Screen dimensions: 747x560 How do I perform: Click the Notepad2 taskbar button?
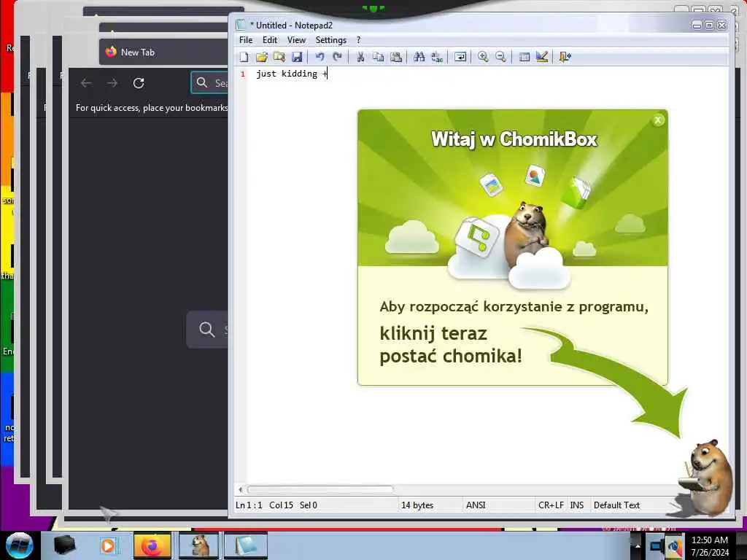pos(245,545)
